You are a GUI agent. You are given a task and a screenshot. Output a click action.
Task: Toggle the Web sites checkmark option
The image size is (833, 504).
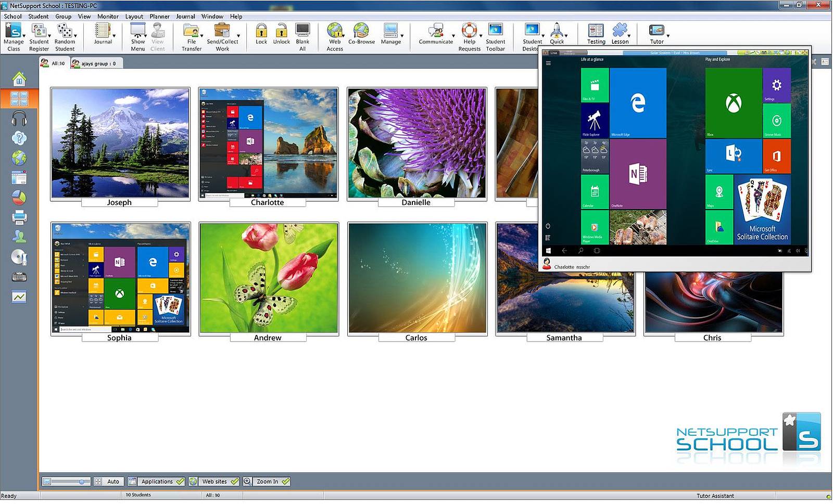point(234,482)
